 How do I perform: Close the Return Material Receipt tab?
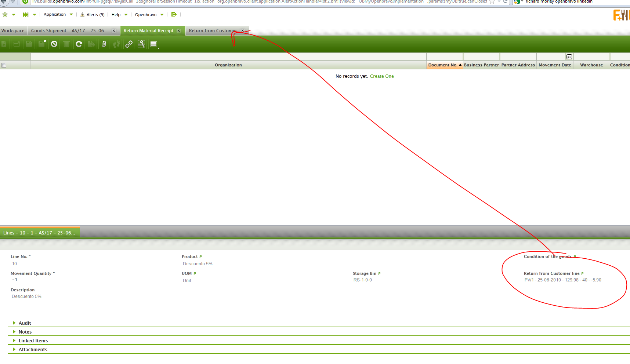[x=179, y=31]
